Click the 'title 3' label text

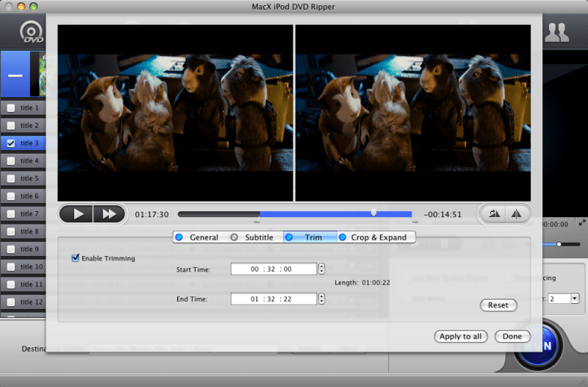(x=29, y=143)
